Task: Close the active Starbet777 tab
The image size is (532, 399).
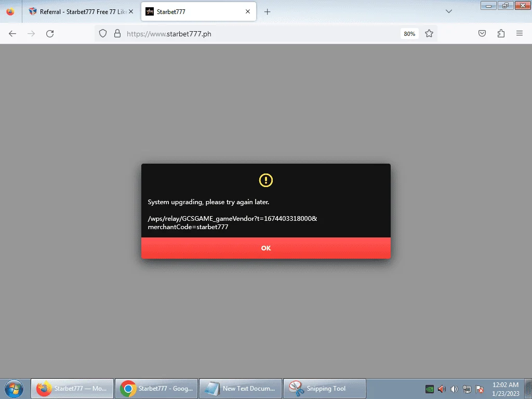Action: pyautogui.click(x=248, y=11)
